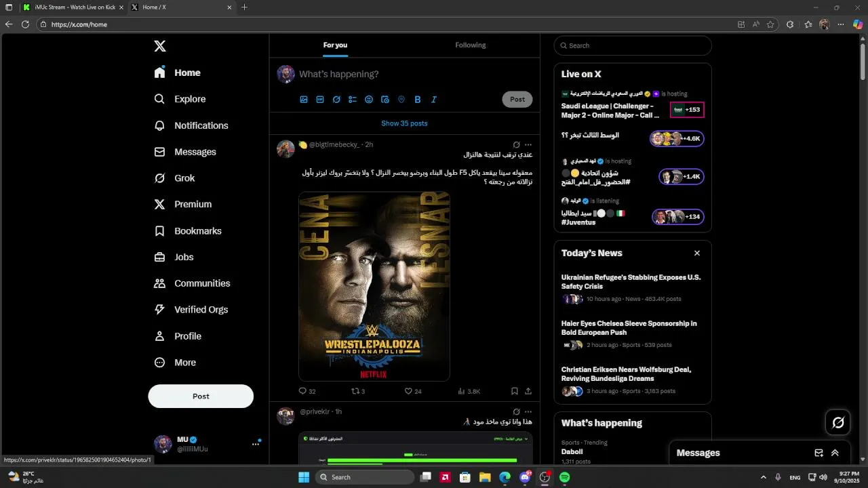Open Premium page
Viewport: 868px width, 488px height.
(x=183, y=204)
